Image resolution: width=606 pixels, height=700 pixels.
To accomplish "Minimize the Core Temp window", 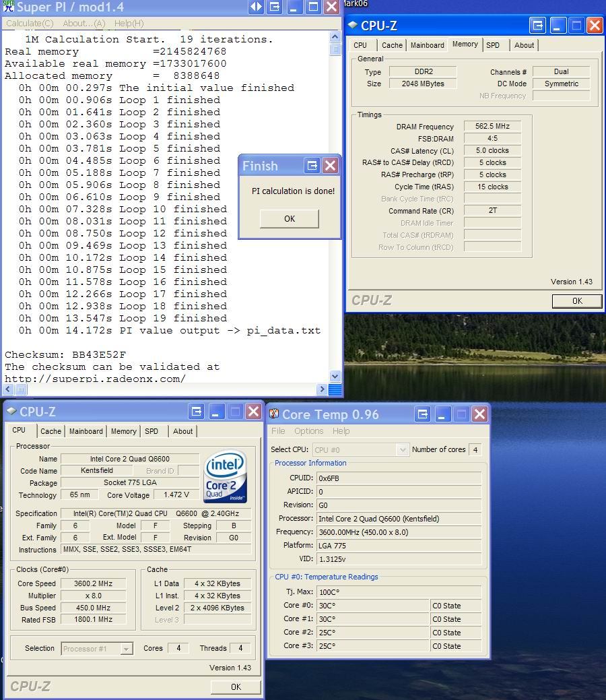I will pyautogui.click(x=442, y=414).
